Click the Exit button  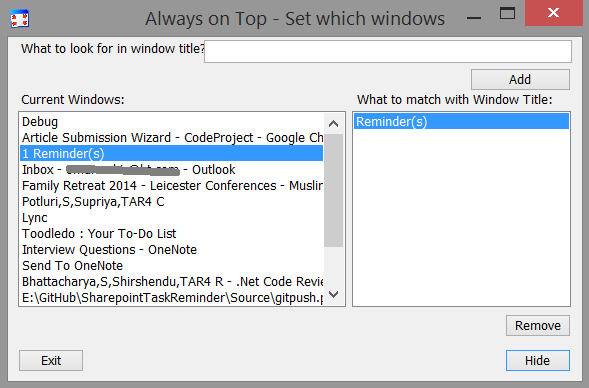pos(51,361)
